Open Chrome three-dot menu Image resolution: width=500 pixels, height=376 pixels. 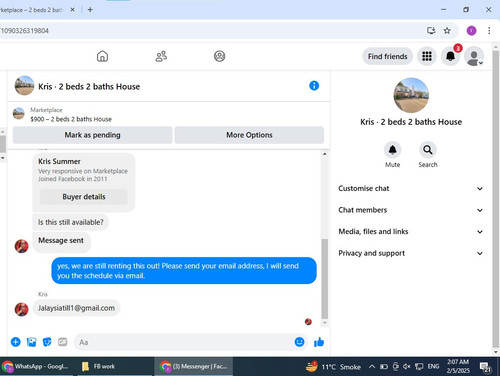(x=489, y=31)
